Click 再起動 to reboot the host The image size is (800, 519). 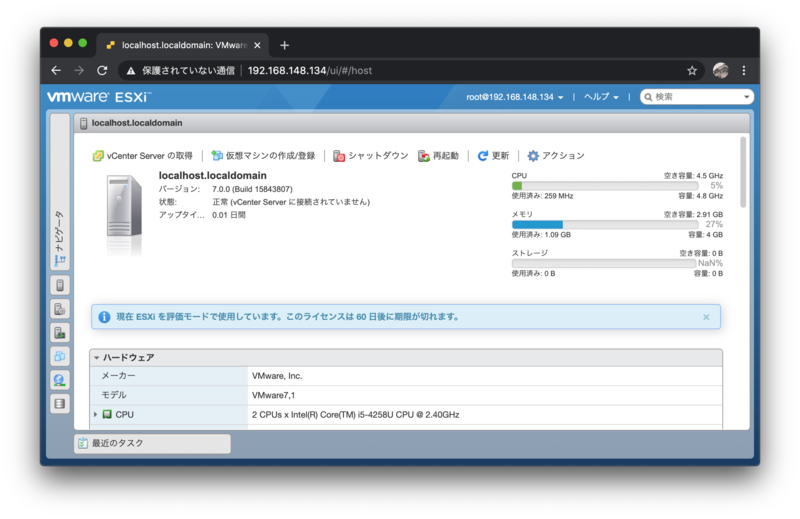pyautogui.click(x=438, y=156)
